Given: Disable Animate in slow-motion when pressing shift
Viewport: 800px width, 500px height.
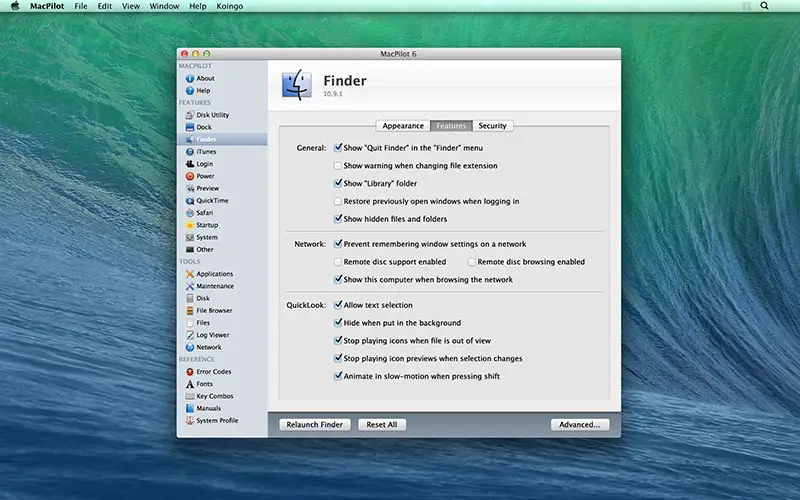Looking at the screenshot, I should [x=338, y=376].
